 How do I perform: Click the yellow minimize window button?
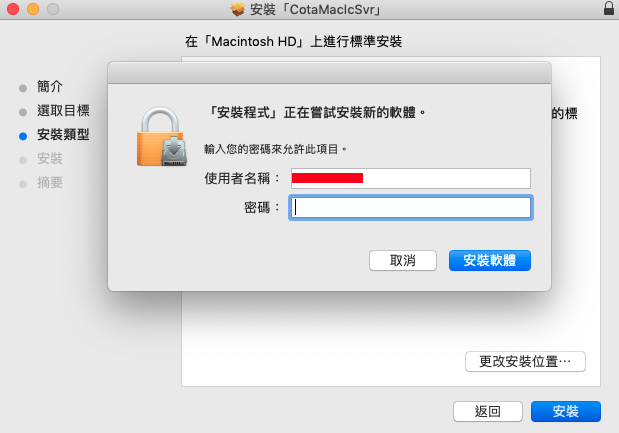(33, 9)
